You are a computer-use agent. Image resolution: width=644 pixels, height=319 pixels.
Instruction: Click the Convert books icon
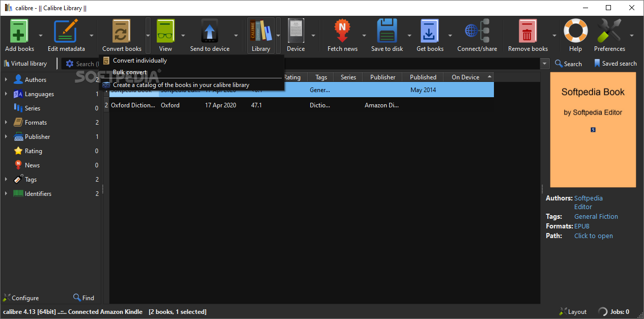[x=122, y=31]
